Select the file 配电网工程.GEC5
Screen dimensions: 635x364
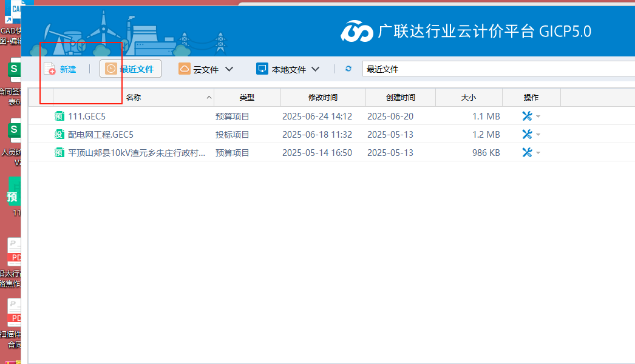point(101,135)
